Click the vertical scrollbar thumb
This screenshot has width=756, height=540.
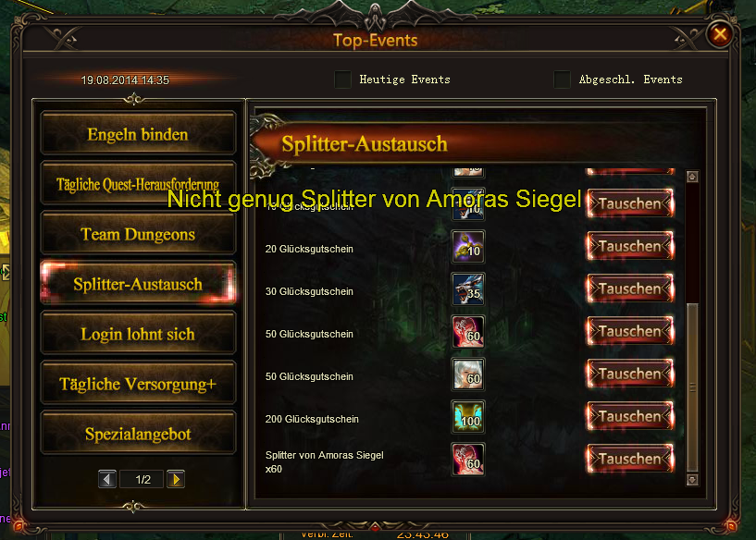[x=692, y=387]
